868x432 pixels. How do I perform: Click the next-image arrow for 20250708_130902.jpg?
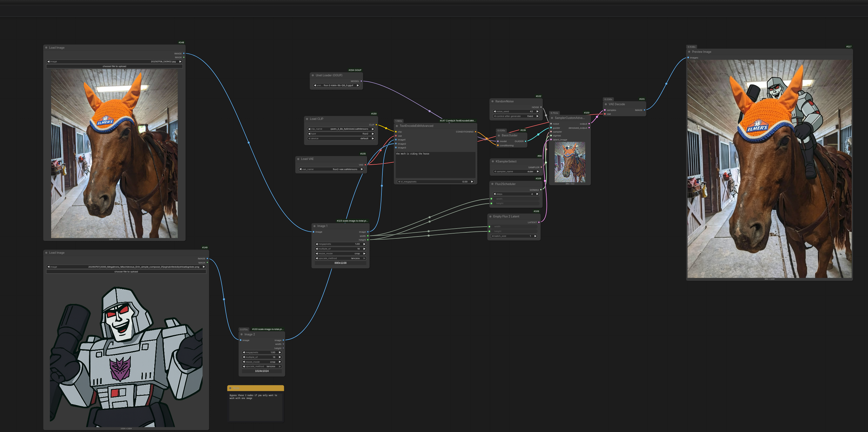[x=180, y=61]
